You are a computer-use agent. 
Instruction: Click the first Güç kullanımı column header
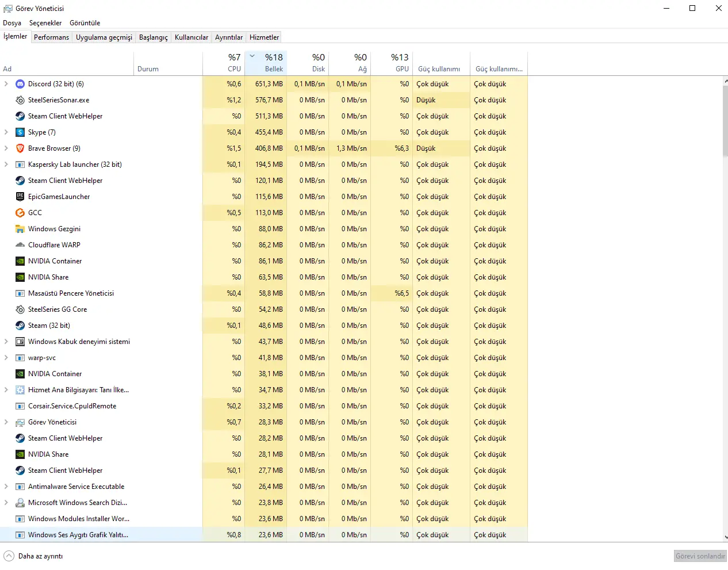[x=441, y=63]
